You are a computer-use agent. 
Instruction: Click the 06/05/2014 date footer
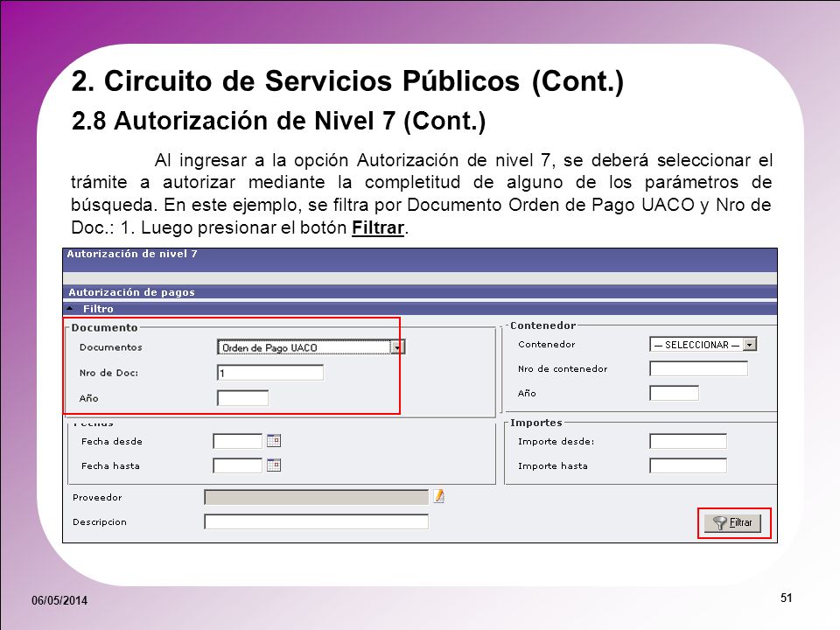coord(59,600)
